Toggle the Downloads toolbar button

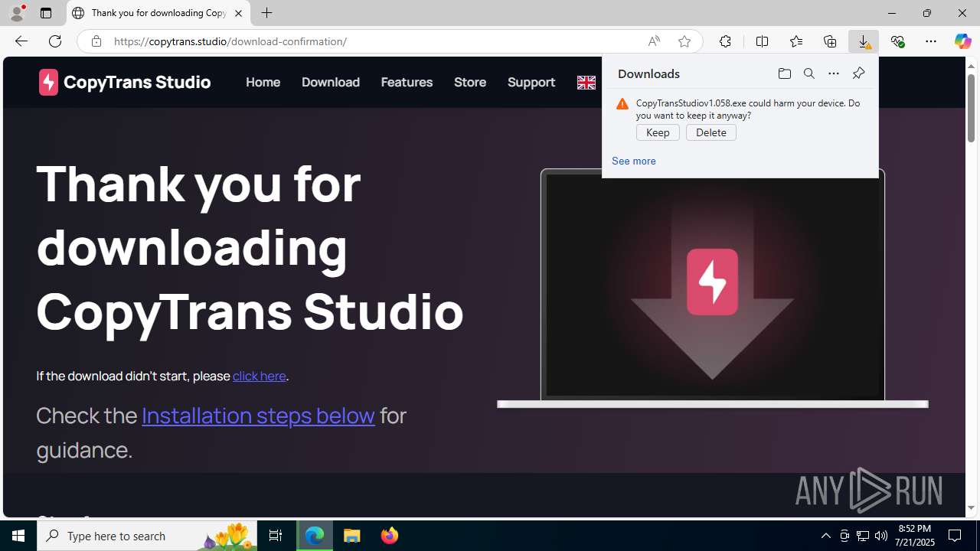[x=864, y=41]
